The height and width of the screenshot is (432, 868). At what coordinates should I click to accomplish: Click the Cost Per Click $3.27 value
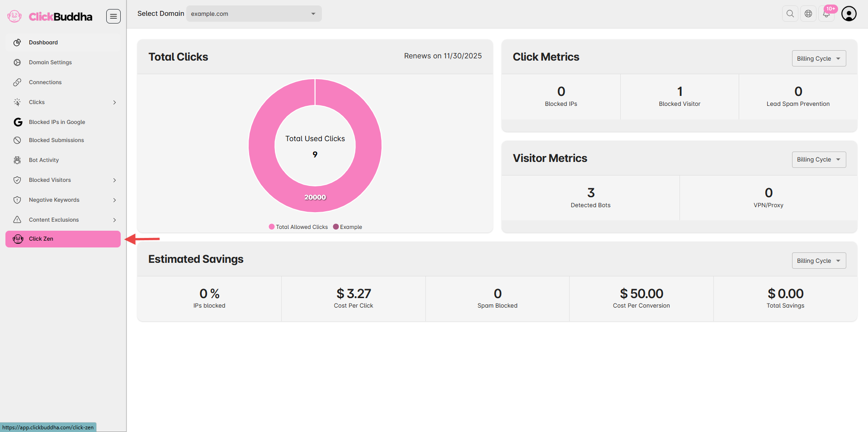pos(354,294)
